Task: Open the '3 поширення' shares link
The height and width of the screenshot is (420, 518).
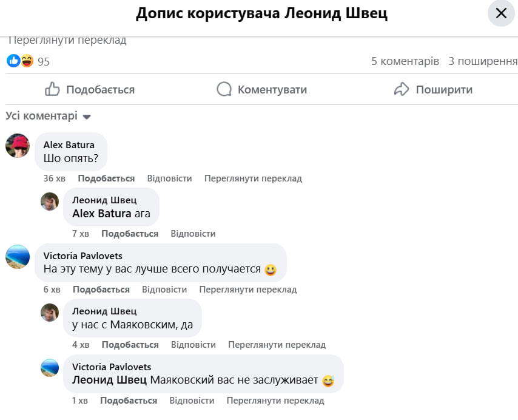Action: [x=483, y=61]
